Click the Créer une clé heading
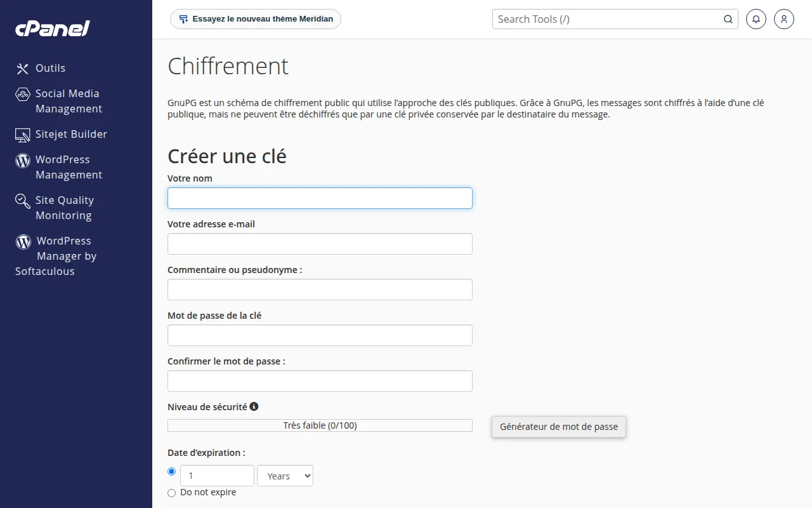This screenshot has width=812, height=508. coord(227,156)
